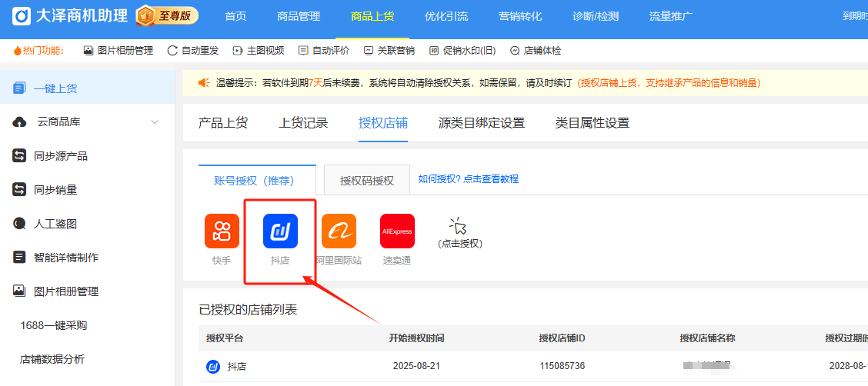Open the 类目属性设置 tab
This screenshot has width=868, height=386.
[592, 123]
